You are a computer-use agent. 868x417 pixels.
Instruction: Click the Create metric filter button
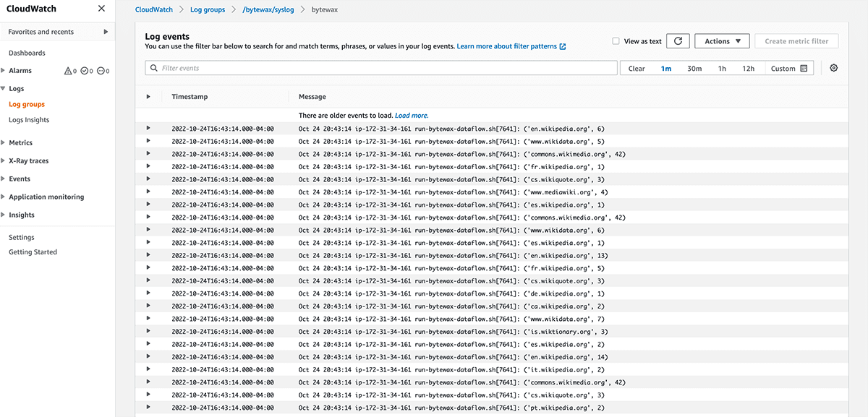point(796,40)
